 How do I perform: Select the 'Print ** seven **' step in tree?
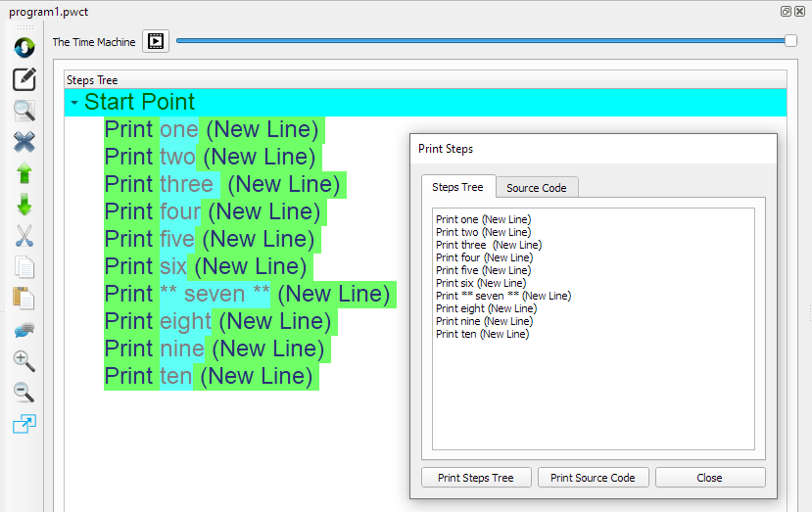[249, 294]
